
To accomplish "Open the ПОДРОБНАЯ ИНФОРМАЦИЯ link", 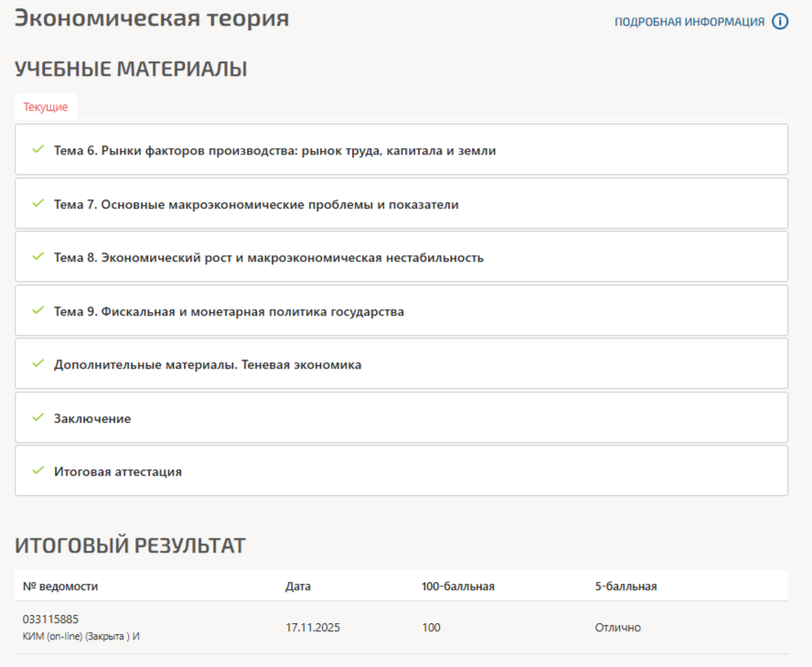I will click(x=689, y=22).
